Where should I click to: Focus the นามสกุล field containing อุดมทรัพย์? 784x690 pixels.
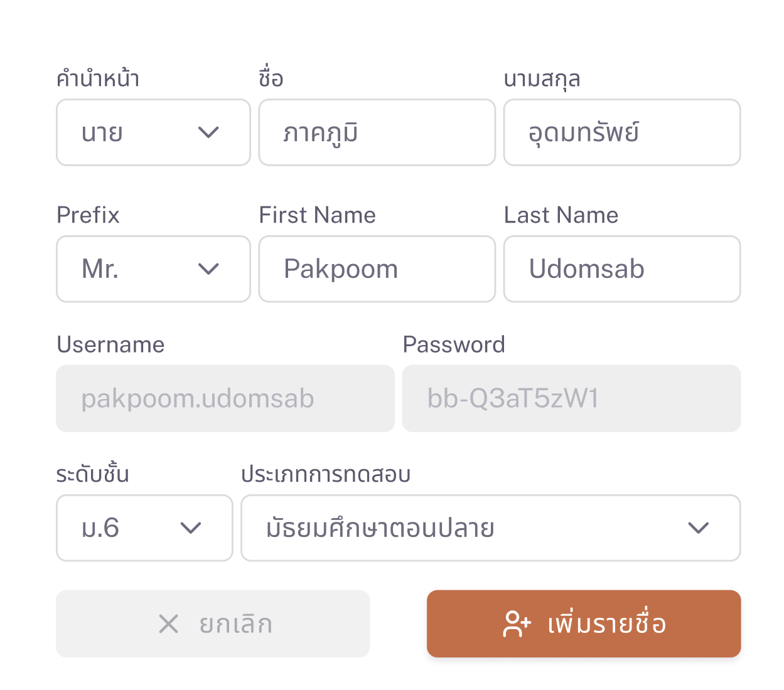(622, 132)
